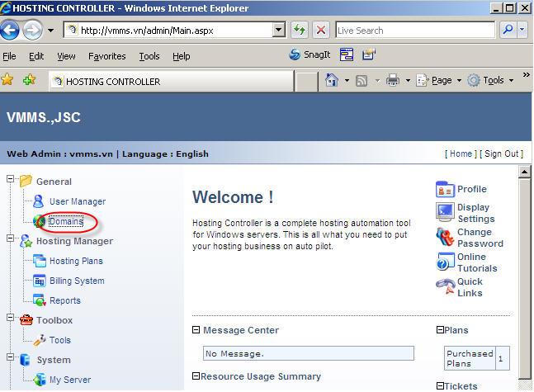Click the browser Forward arrow button
The height and width of the screenshot is (392, 534).
[32, 31]
